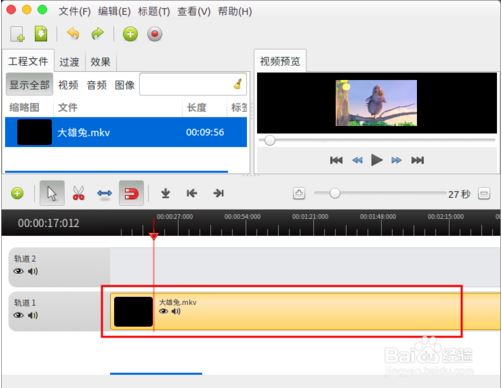Toggle eye icon on 大雄兔.mkv clip

click(x=163, y=311)
